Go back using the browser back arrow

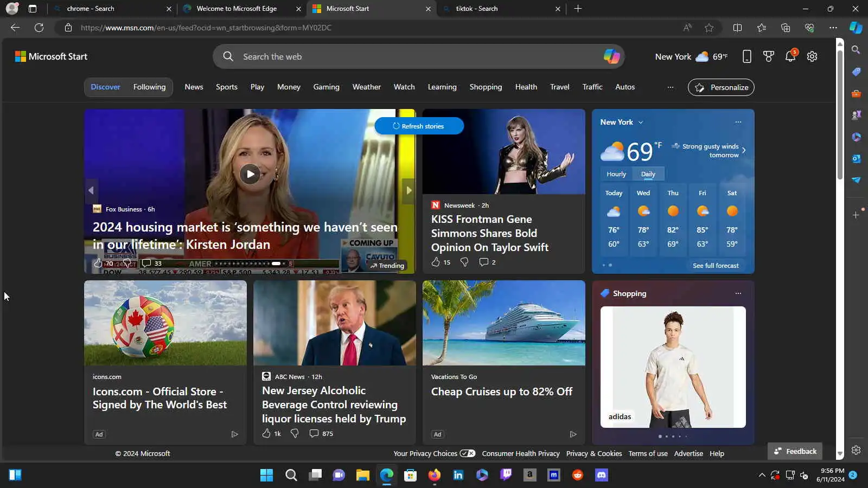click(x=15, y=28)
